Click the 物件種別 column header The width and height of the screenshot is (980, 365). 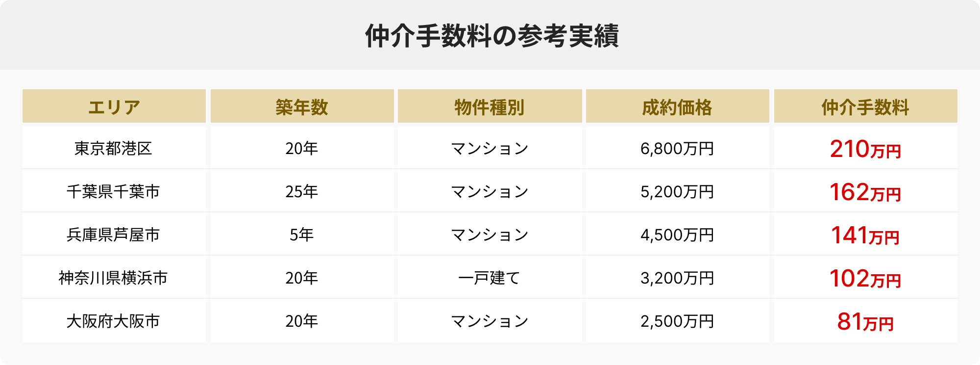click(490, 106)
